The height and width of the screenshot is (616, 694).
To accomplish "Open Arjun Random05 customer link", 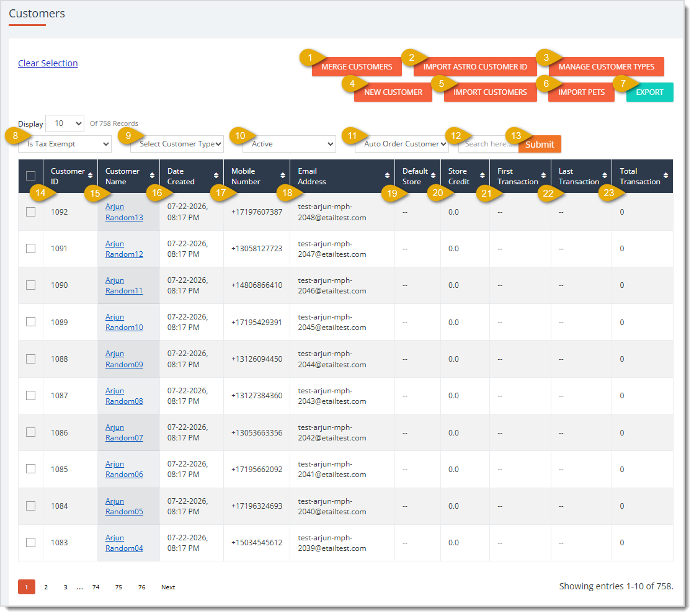I will [x=124, y=506].
